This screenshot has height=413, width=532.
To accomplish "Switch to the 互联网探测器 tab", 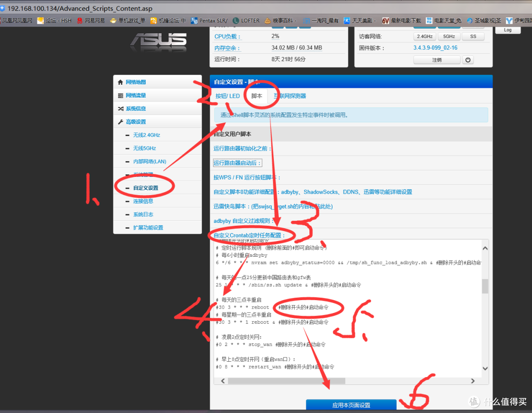I will click(290, 96).
